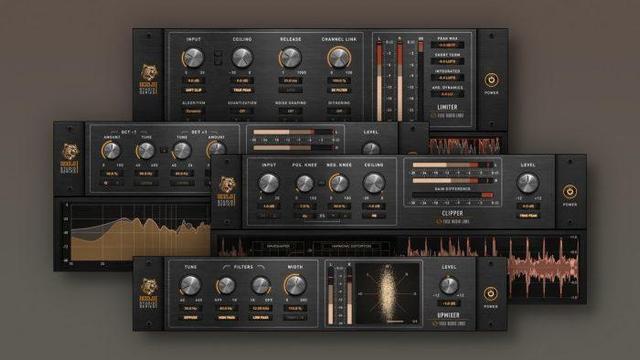Switch to the Harmonic Distortion view in Clipper
Screen dimensions: 640x360
(x=351, y=247)
